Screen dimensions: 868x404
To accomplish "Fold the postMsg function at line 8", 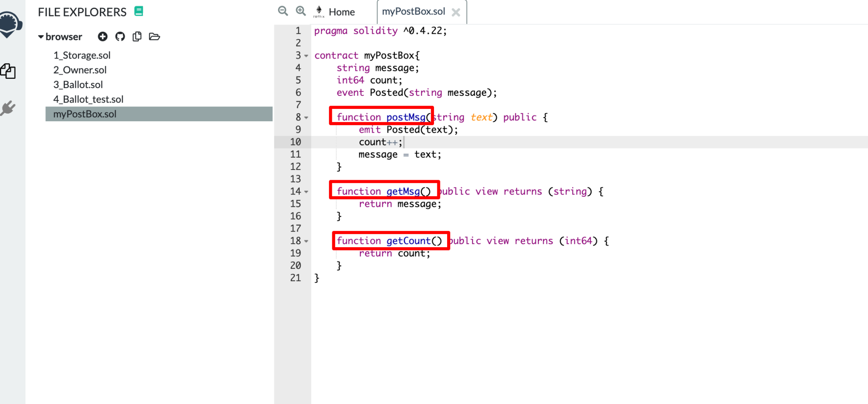I will pos(306,118).
